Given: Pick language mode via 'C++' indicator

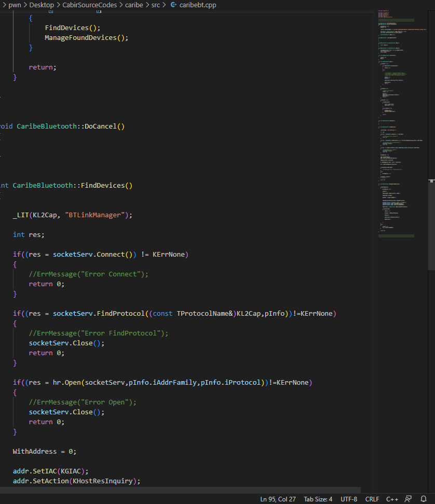Looking at the screenshot, I should coord(392,499).
